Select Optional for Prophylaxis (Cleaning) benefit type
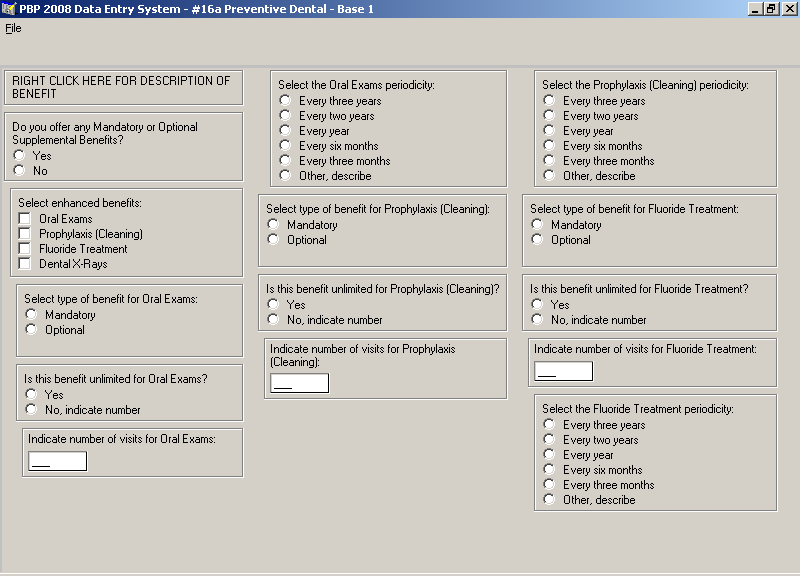The width and height of the screenshot is (800, 576). click(273, 239)
